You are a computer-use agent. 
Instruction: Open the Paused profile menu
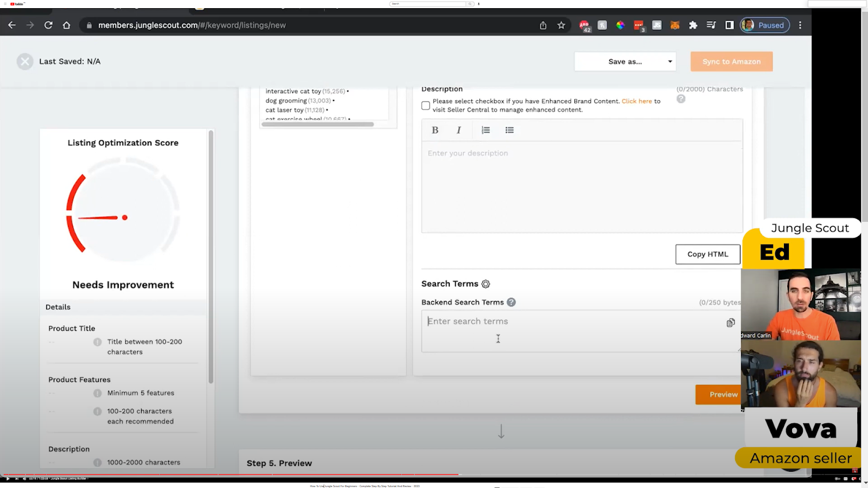pos(765,25)
